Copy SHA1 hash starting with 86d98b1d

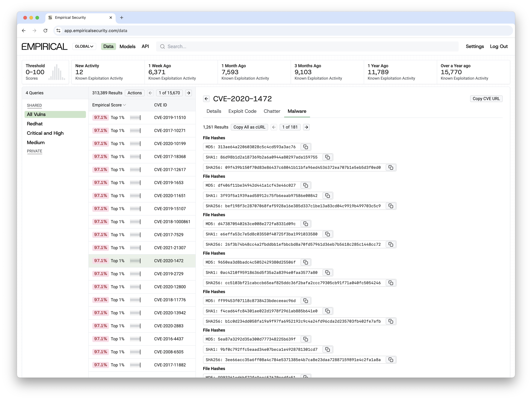click(x=327, y=157)
